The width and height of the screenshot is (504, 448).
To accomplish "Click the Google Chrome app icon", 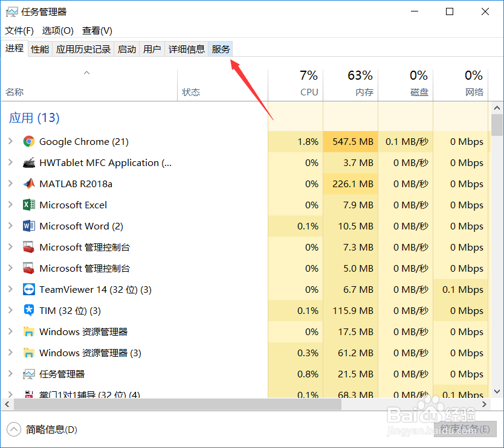I will coord(29,141).
